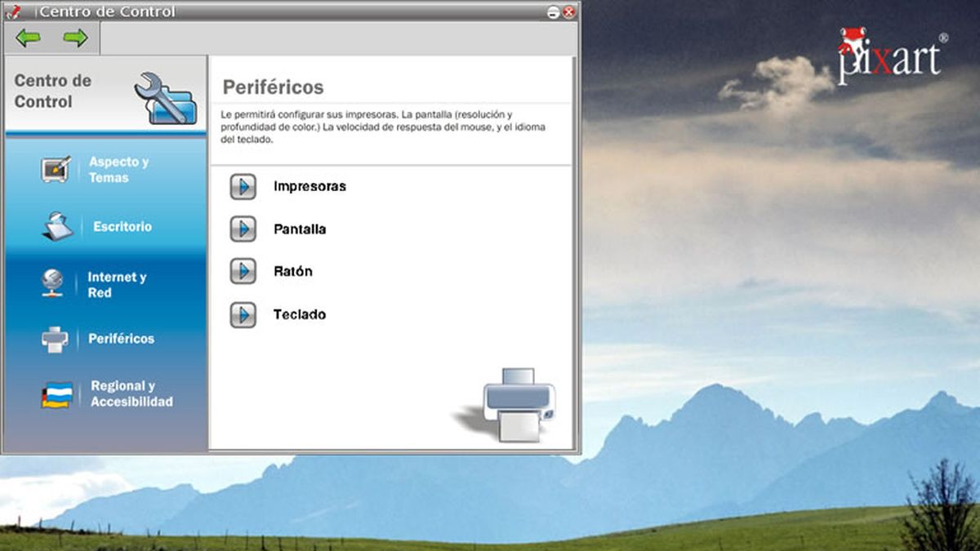Viewport: 980px width, 551px height.
Task: Open the Teclado text link
Action: pyautogui.click(x=300, y=314)
